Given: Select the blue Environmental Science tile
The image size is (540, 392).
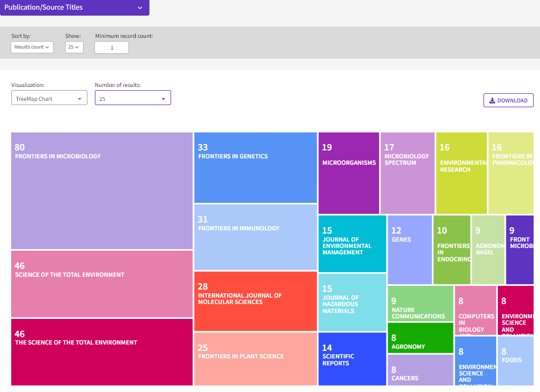Looking at the screenshot, I should pos(475,361).
